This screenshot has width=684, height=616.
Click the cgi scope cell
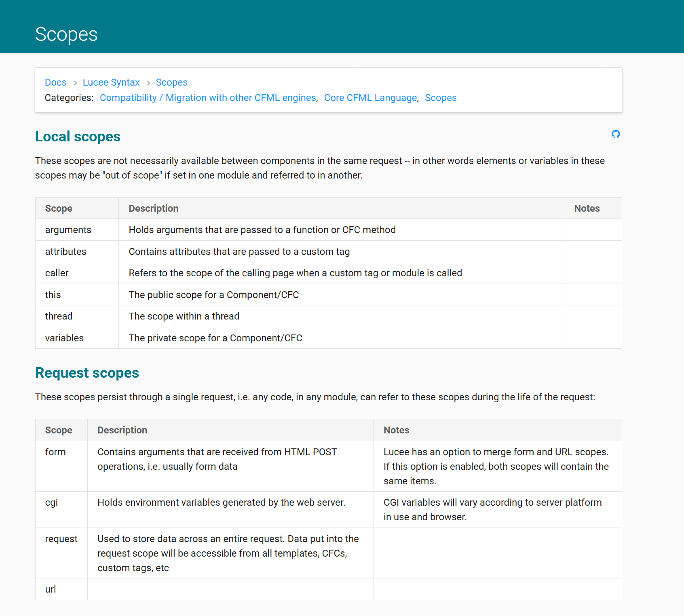(x=61, y=510)
